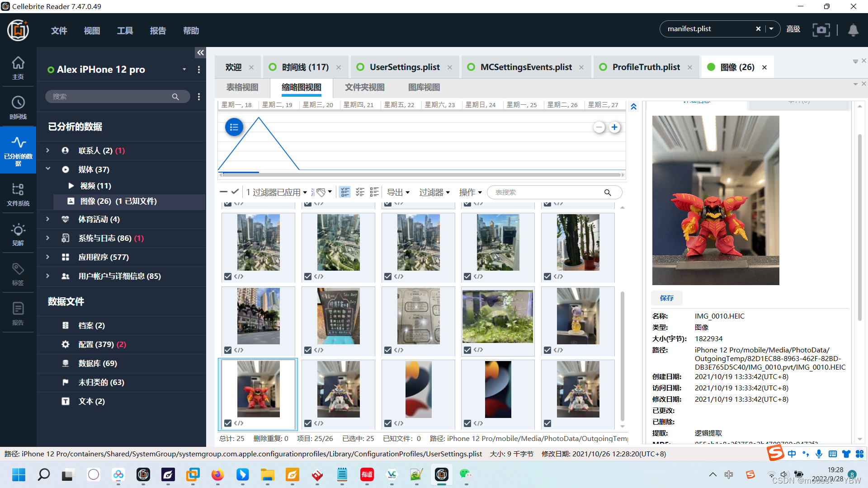Expand the Contacts (2) tree node

(x=48, y=150)
